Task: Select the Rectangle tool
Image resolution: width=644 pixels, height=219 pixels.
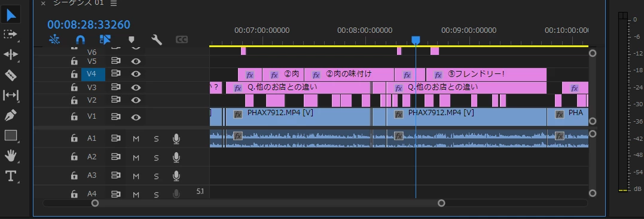Action: (x=11, y=135)
